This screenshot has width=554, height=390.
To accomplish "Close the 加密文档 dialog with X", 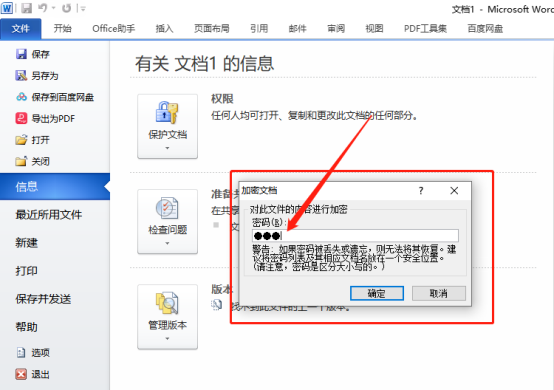I will [454, 191].
